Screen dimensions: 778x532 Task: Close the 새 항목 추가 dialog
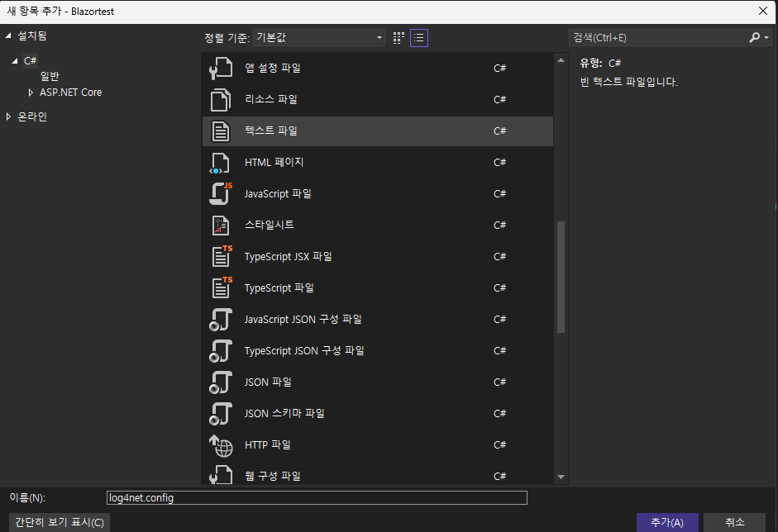tap(763, 11)
